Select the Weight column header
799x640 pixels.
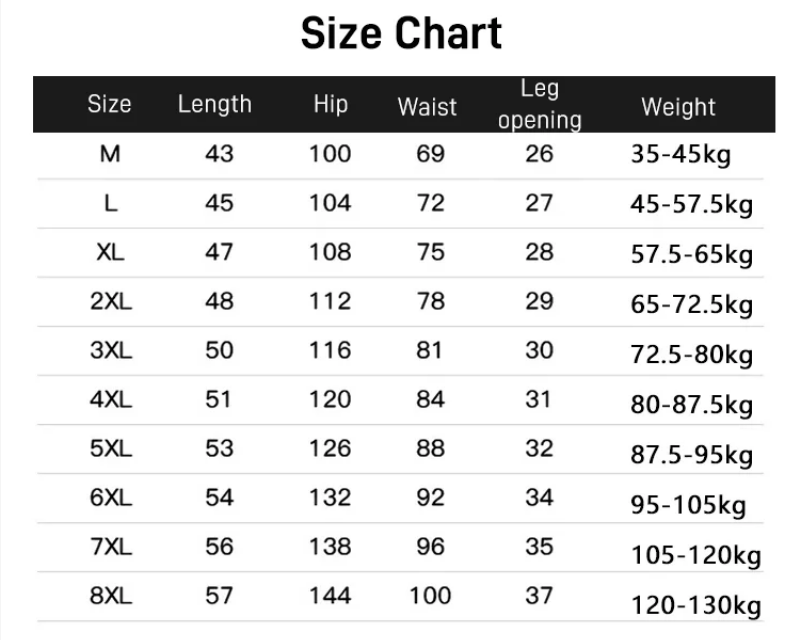click(678, 106)
